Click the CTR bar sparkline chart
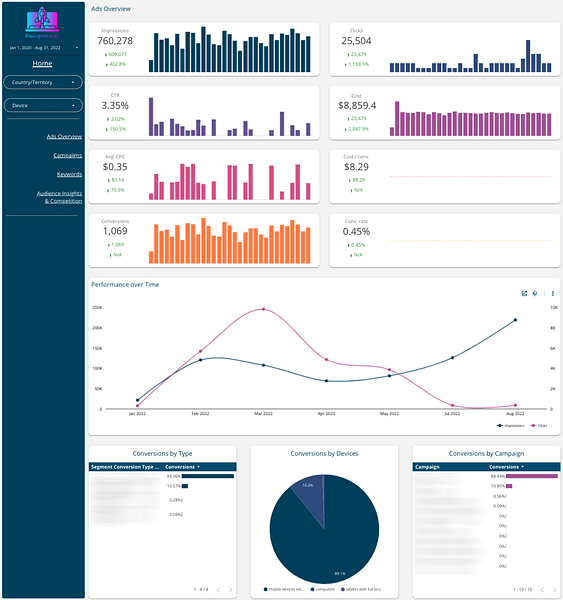Screen dimensions: 563x600 coord(230,117)
